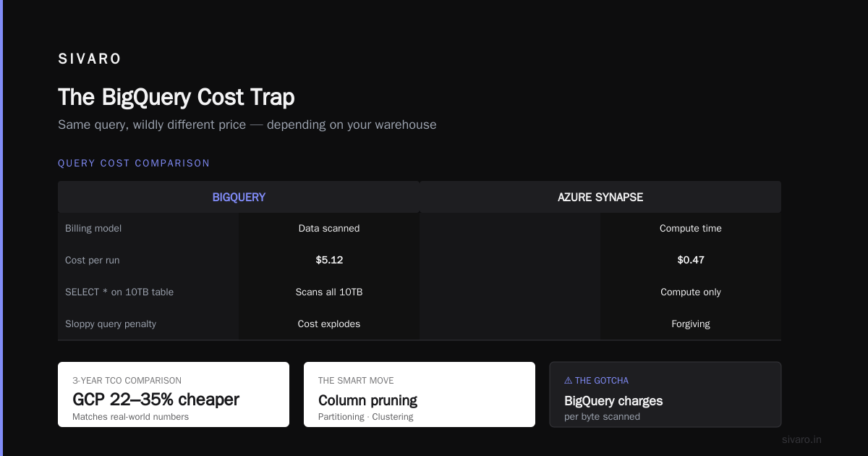Click the 'Cost per run' row label
Image resolution: width=868 pixels, height=456 pixels.
[92, 260]
